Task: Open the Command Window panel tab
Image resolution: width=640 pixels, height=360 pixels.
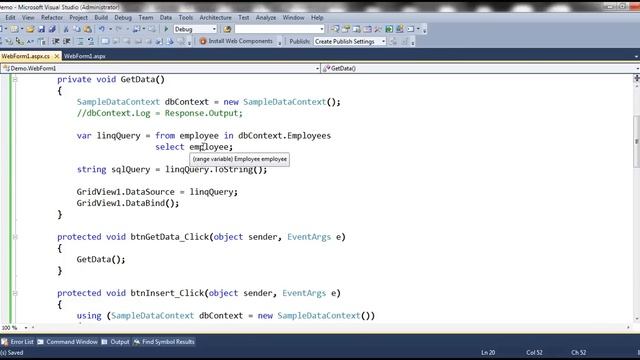Action: [68, 342]
